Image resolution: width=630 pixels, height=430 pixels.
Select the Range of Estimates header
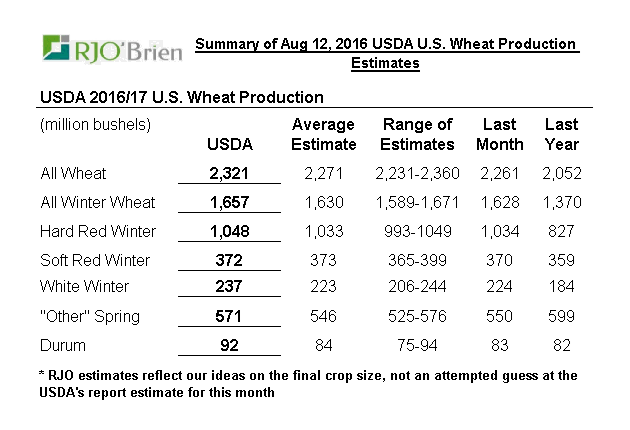click(x=418, y=134)
